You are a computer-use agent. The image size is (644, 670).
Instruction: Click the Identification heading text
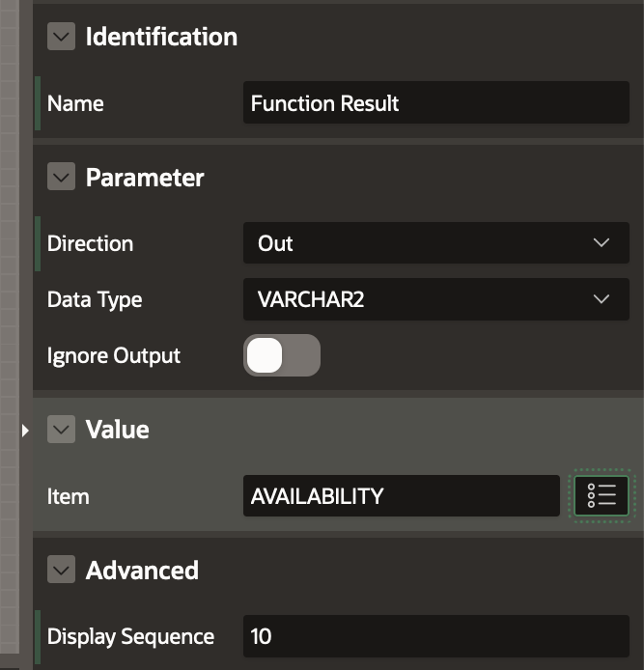(161, 37)
